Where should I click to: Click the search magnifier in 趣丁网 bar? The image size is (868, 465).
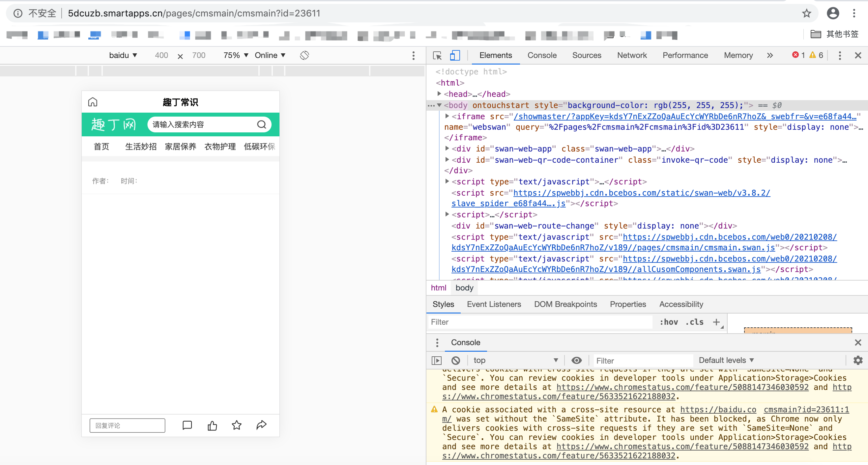click(x=262, y=124)
